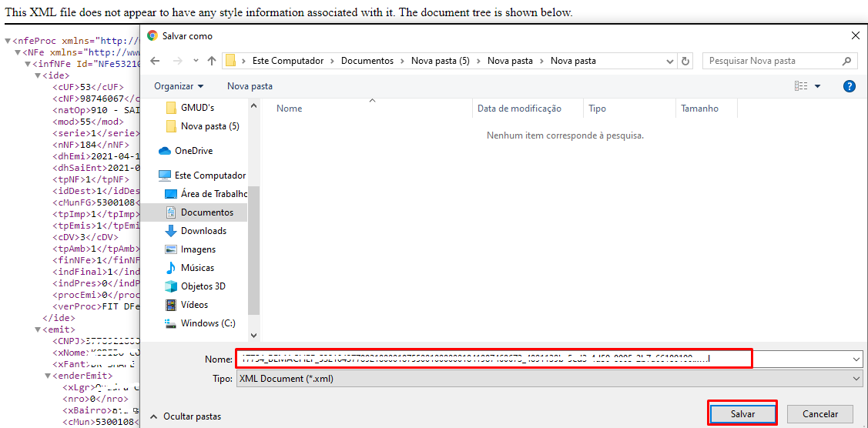Viewport: 868px width, 428px height.
Task: Click the navigation pane scroll down arrow
Action: tap(253, 335)
